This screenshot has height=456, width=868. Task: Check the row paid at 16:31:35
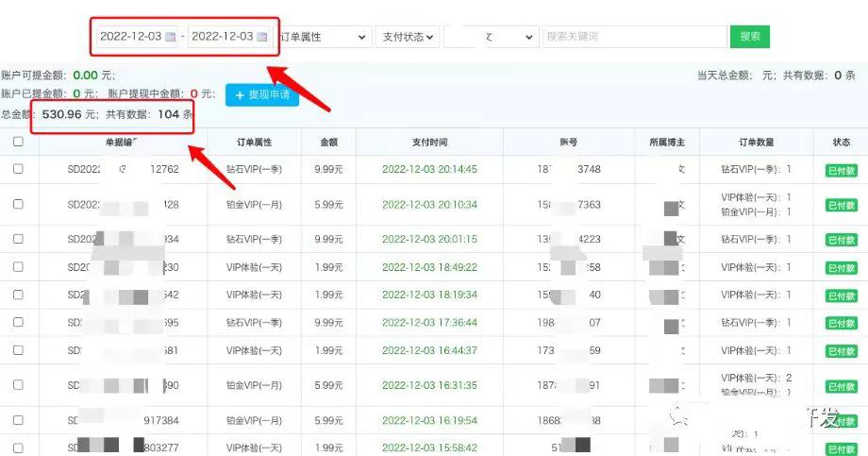(x=18, y=384)
